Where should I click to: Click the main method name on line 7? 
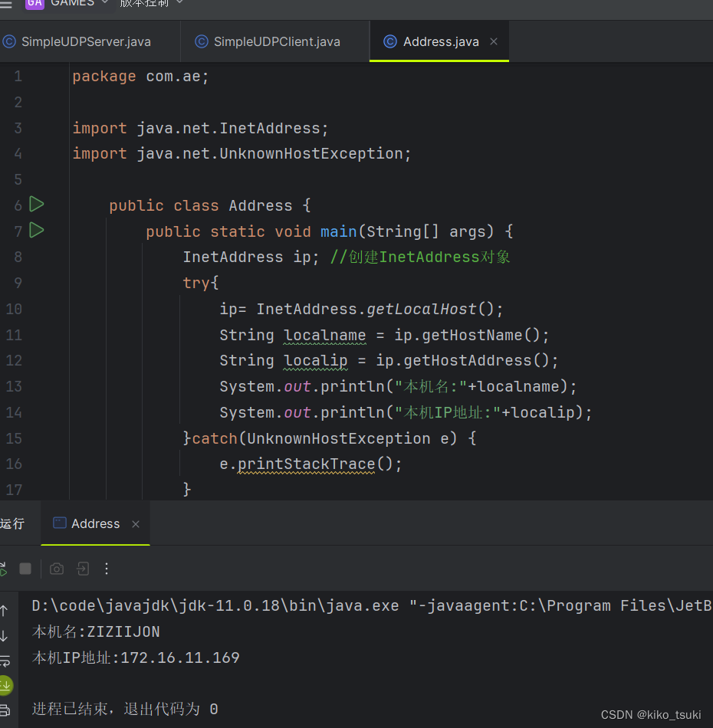pyautogui.click(x=339, y=231)
